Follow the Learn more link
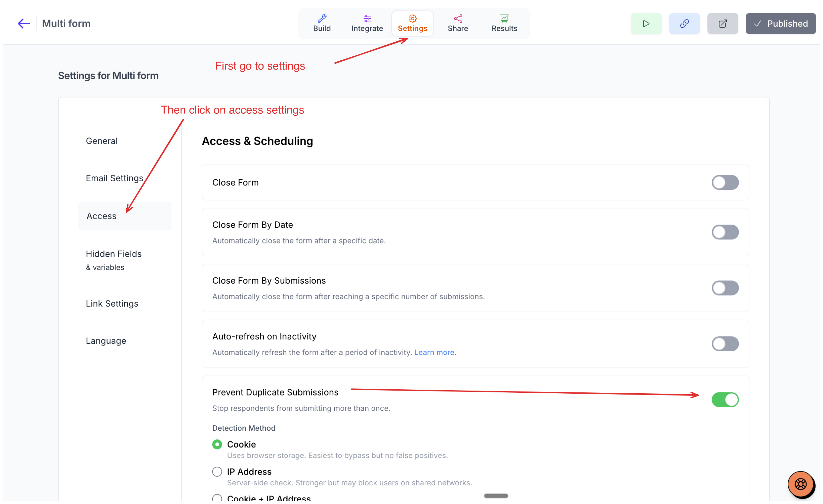This screenshot has width=823, height=504. coord(434,352)
